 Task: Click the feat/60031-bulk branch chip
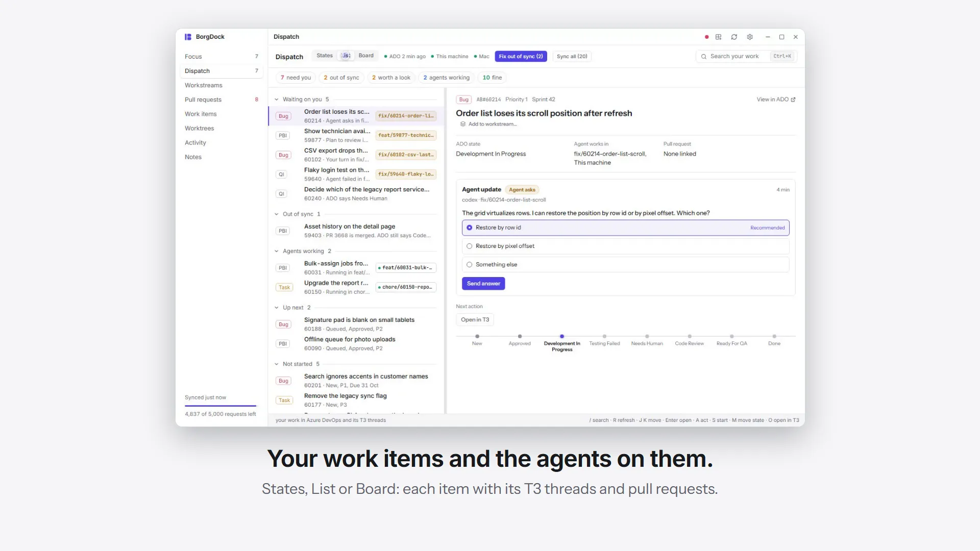tap(406, 267)
